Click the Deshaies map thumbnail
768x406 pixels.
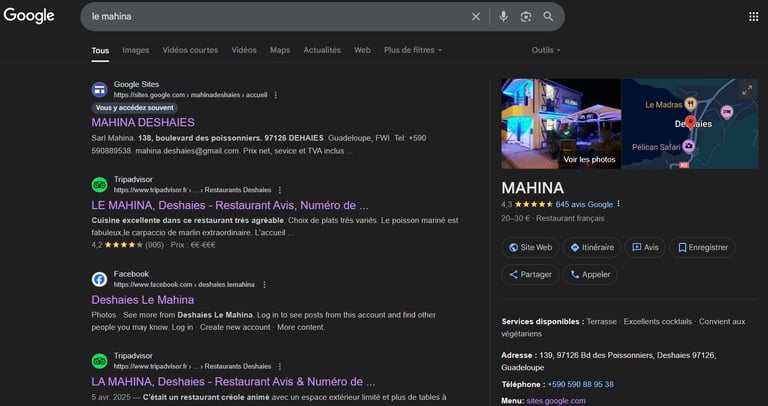690,124
